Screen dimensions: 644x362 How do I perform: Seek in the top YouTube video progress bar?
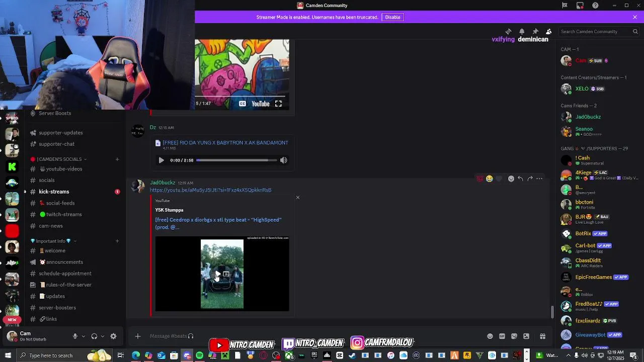coord(240,96)
